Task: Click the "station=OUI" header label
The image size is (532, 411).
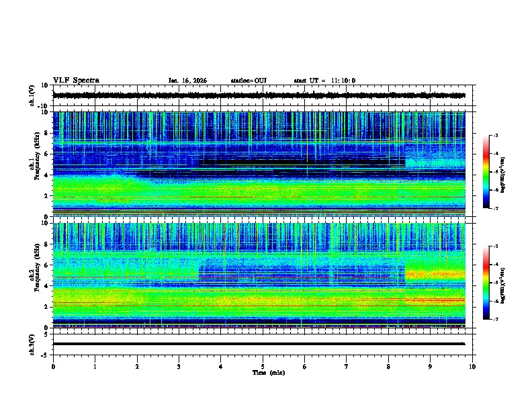Action: coord(249,81)
